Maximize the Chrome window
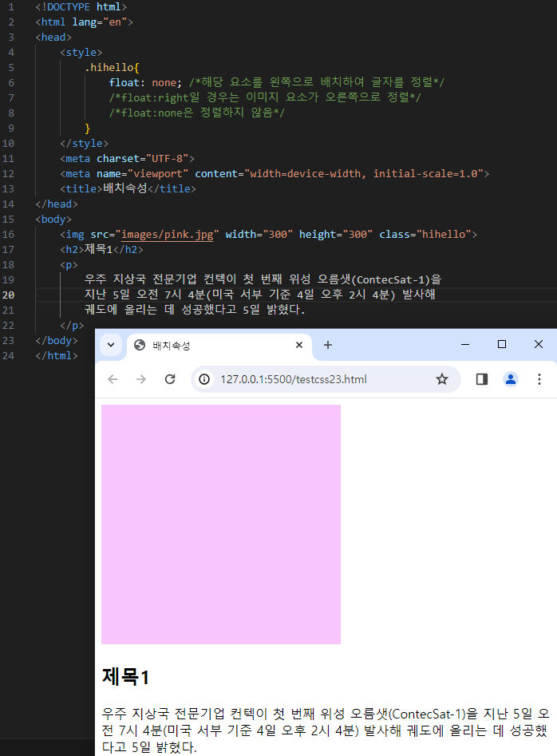The width and height of the screenshot is (557, 756). coord(502,344)
